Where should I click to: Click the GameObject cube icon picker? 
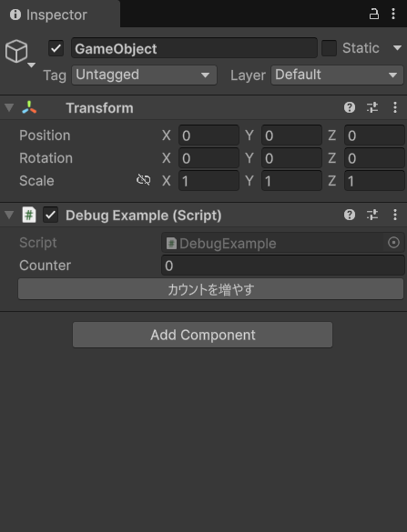tap(20, 53)
